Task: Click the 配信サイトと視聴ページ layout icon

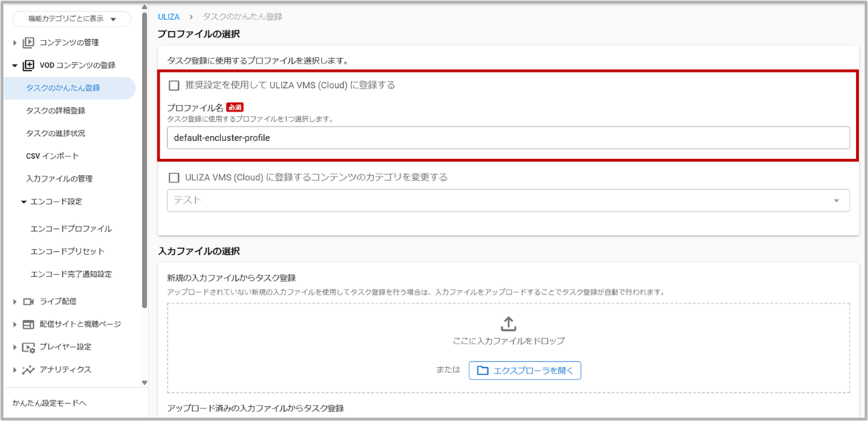Action: 28,324
